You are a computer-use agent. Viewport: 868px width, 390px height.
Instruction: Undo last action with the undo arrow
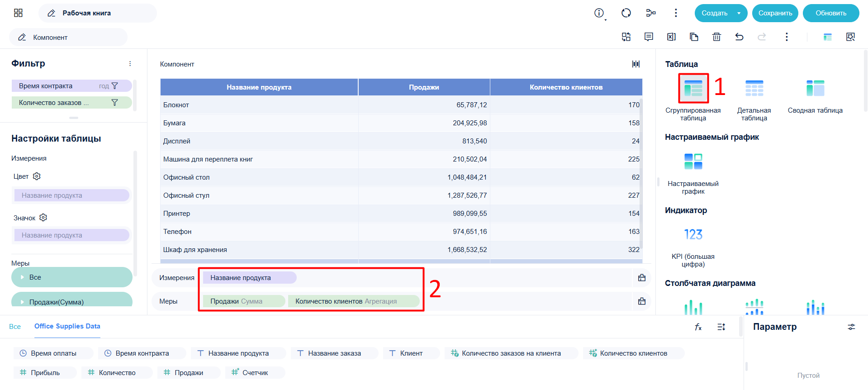point(739,37)
